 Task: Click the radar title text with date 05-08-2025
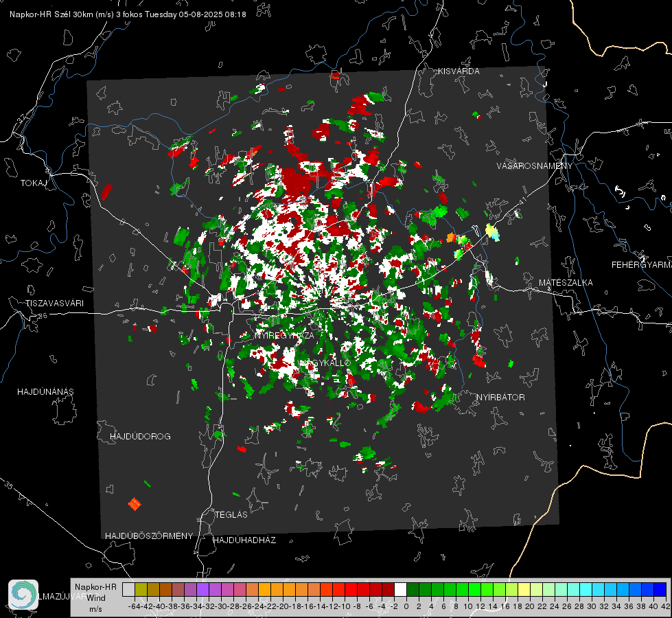128,14
